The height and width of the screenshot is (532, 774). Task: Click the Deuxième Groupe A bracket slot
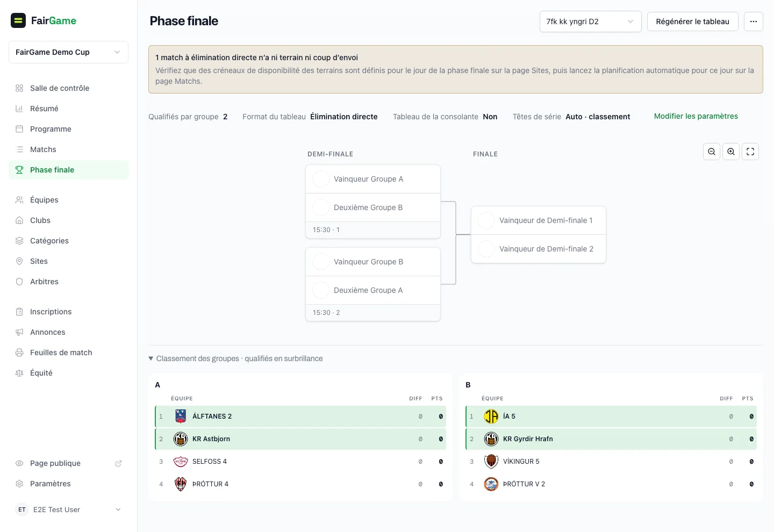pyautogui.click(x=373, y=290)
